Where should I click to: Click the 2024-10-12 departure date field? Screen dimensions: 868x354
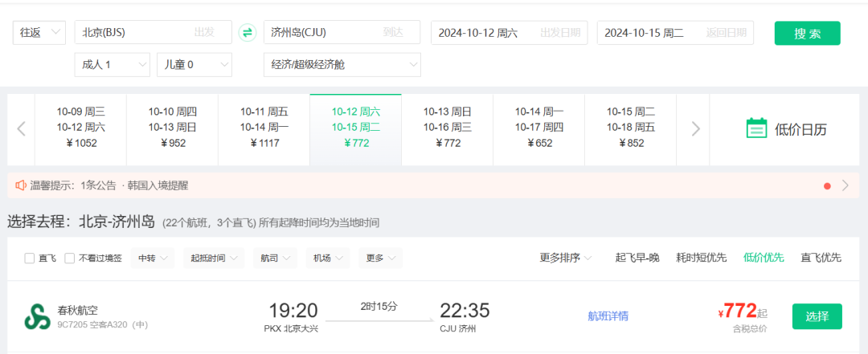pyautogui.click(x=510, y=33)
